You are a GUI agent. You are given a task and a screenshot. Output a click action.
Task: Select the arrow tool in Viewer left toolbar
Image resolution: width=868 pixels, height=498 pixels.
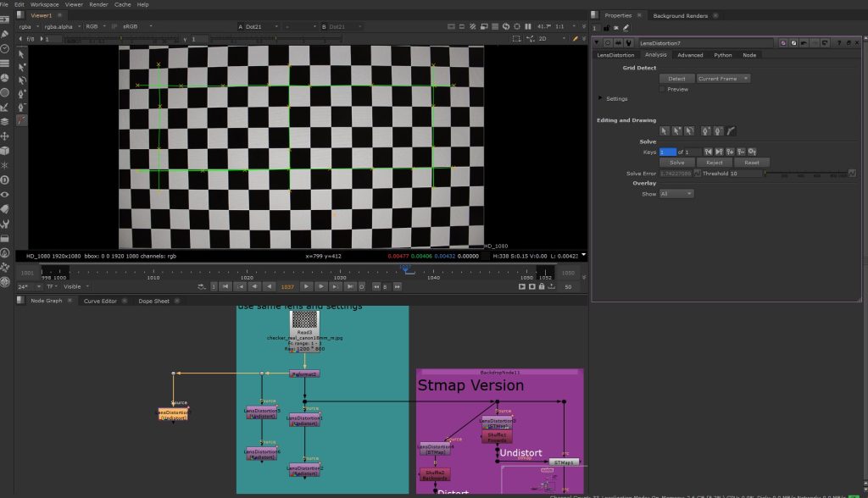(x=21, y=54)
